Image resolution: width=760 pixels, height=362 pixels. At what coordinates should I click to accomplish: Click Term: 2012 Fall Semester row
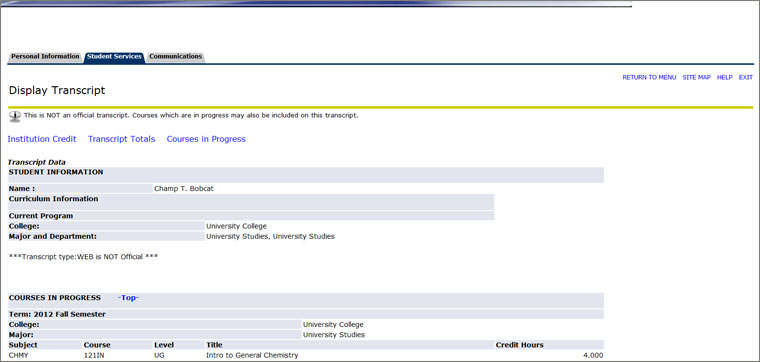pyautogui.click(x=306, y=315)
